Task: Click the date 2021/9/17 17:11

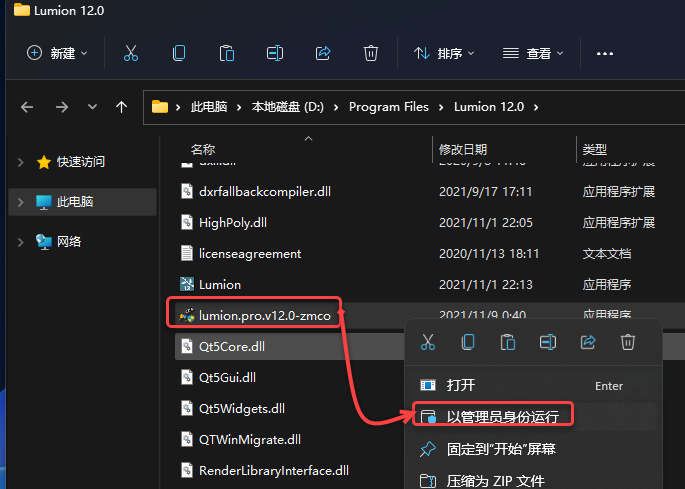Action: [x=485, y=191]
